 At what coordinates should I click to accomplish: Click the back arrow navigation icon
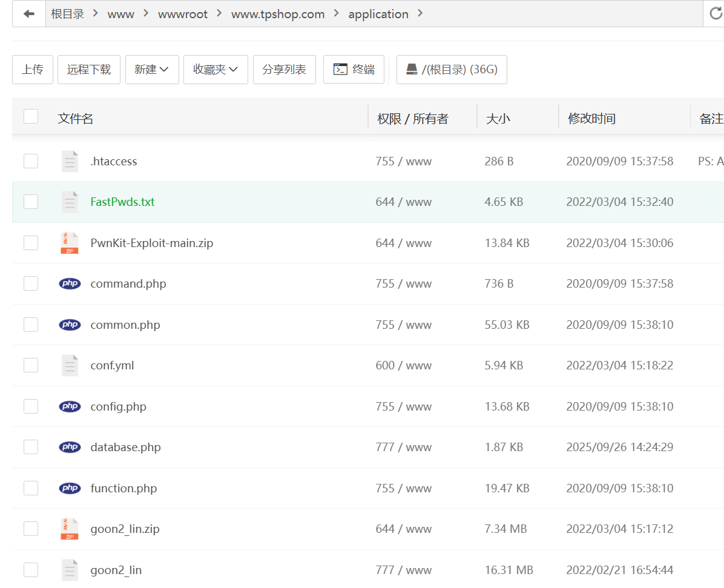click(28, 14)
